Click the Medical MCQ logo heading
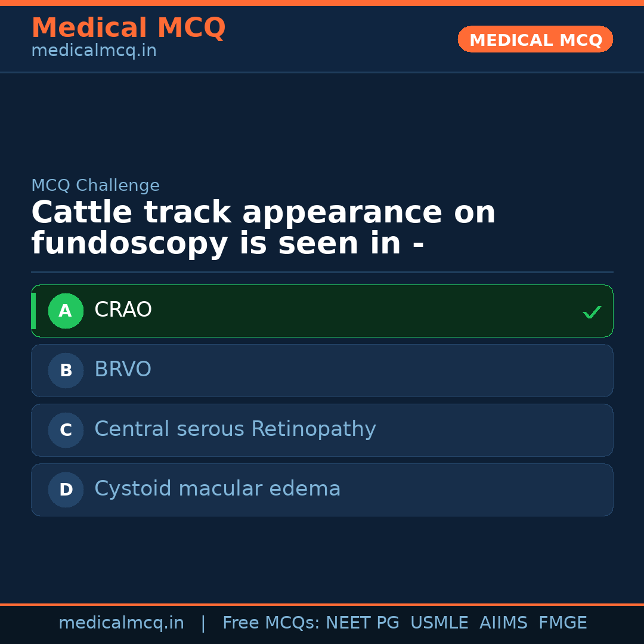Viewport: 644px width, 644px height. [128, 28]
